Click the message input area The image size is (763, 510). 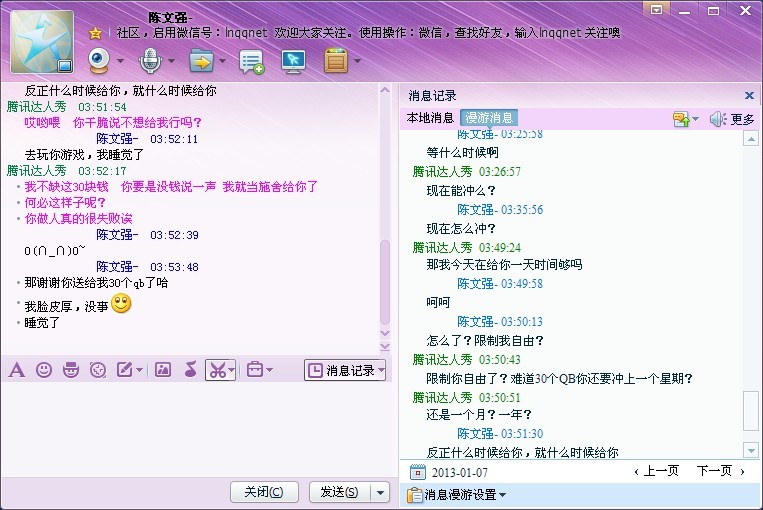tap(197, 428)
